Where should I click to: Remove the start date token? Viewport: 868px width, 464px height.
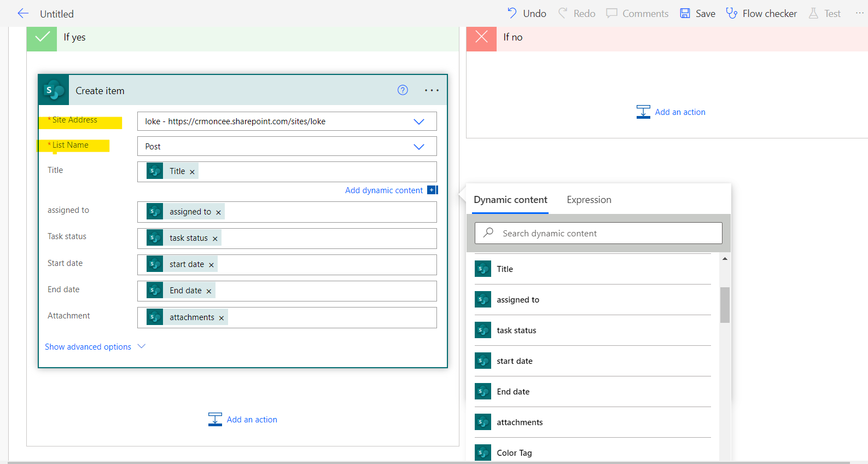click(x=211, y=265)
